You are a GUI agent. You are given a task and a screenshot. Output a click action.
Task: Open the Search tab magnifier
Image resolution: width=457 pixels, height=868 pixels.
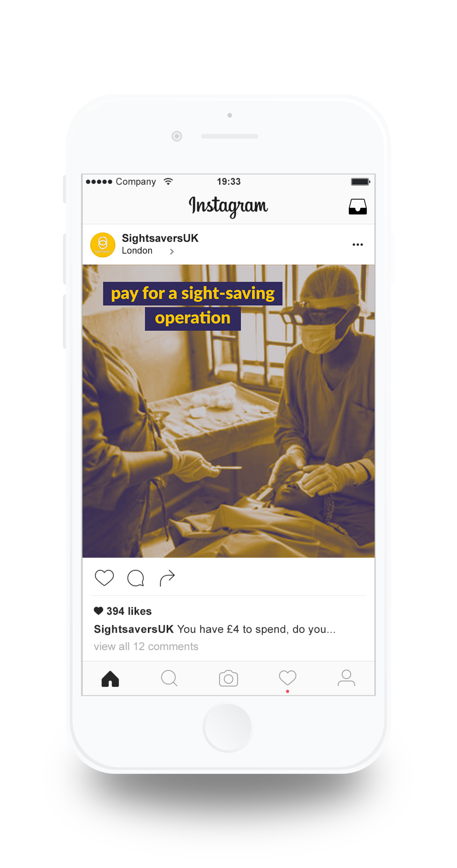click(x=169, y=678)
